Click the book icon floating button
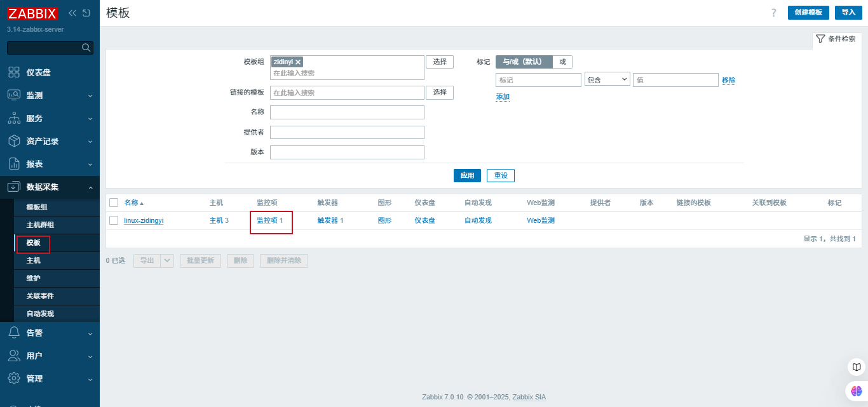Screen dimensions: 868x407 (857, 367)
